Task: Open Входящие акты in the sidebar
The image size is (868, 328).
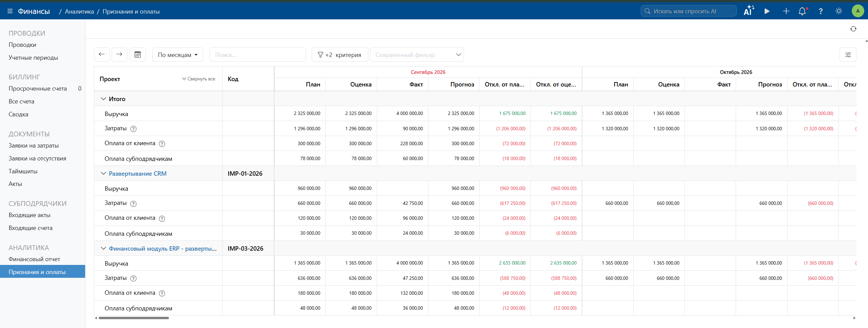Action: point(30,215)
